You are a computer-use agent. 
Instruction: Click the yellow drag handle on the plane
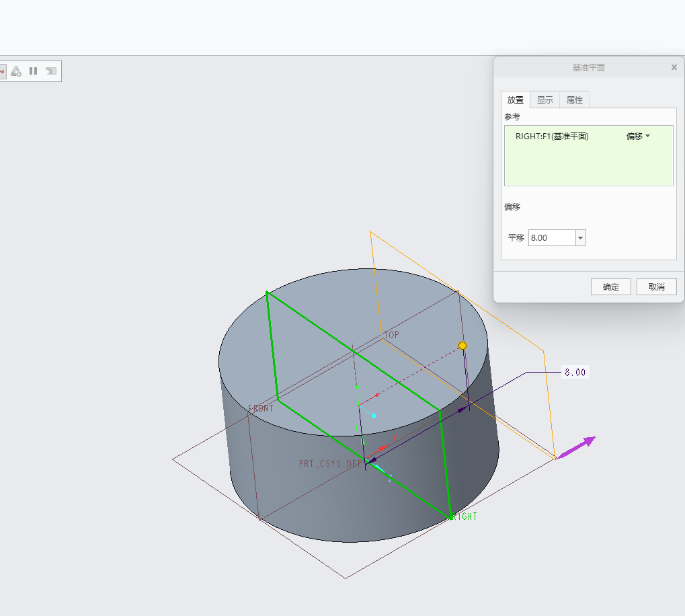pyautogui.click(x=462, y=346)
